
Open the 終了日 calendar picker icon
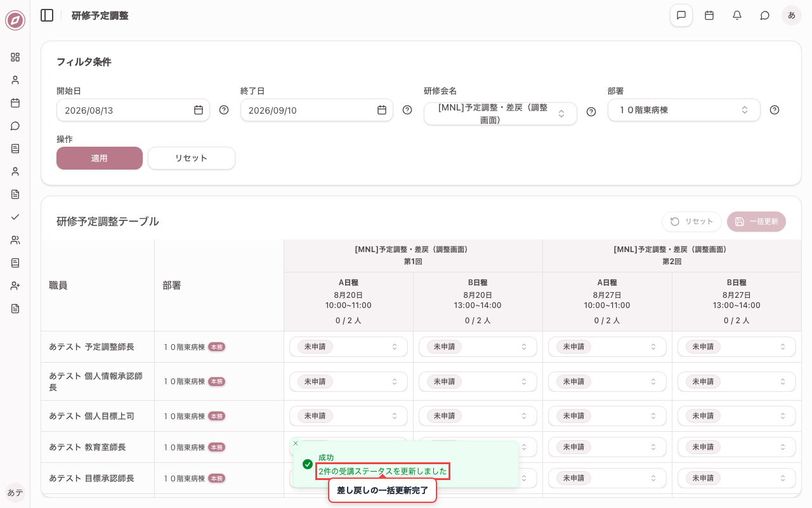pyautogui.click(x=382, y=110)
